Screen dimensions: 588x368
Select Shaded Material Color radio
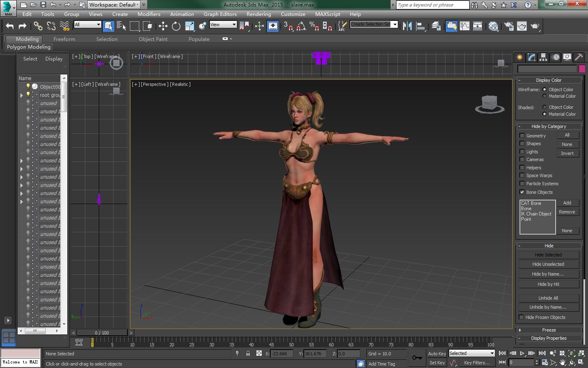pos(544,114)
